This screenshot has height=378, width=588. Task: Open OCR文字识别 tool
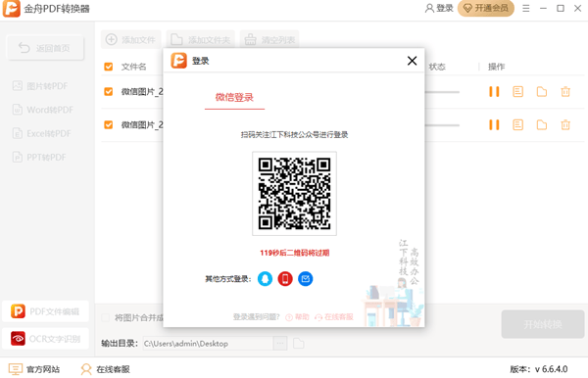tap(45, 339)
